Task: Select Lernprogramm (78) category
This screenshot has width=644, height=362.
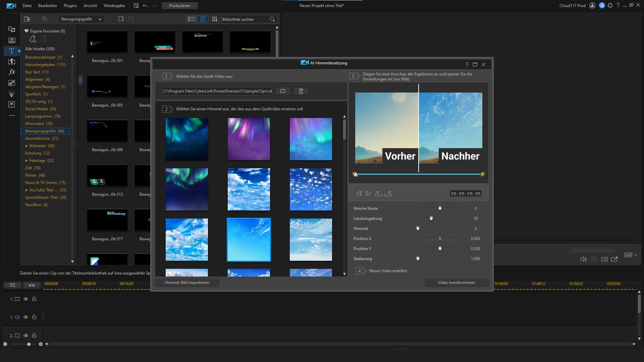Action: pos(43,116)
